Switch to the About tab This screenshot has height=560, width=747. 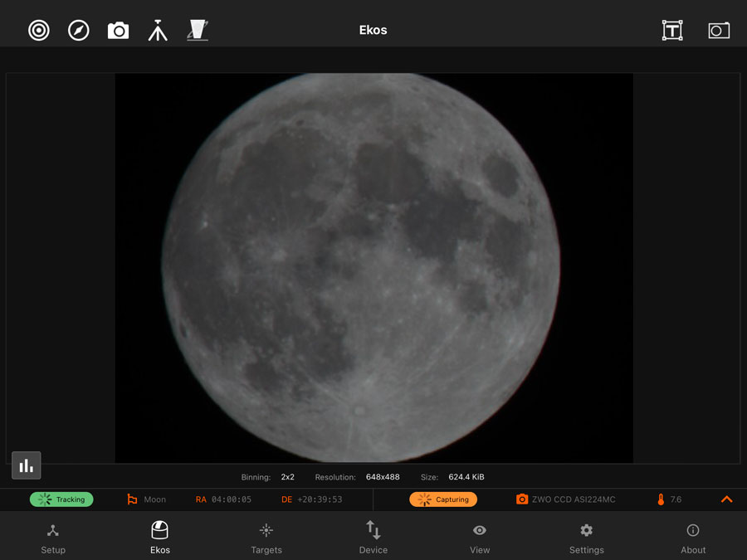coord(693,538)
